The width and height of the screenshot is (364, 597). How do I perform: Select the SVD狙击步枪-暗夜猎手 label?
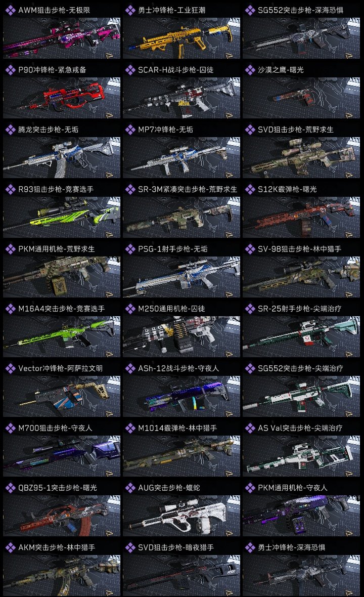tap(176, 547)
